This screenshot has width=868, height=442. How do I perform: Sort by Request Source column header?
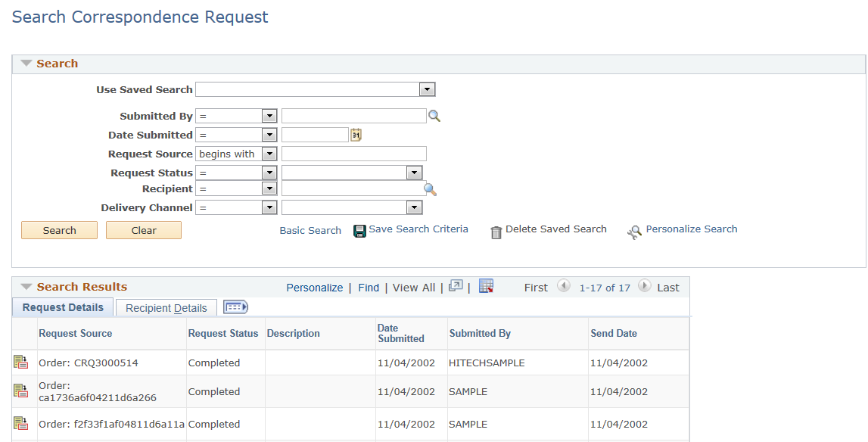point(75,334)
